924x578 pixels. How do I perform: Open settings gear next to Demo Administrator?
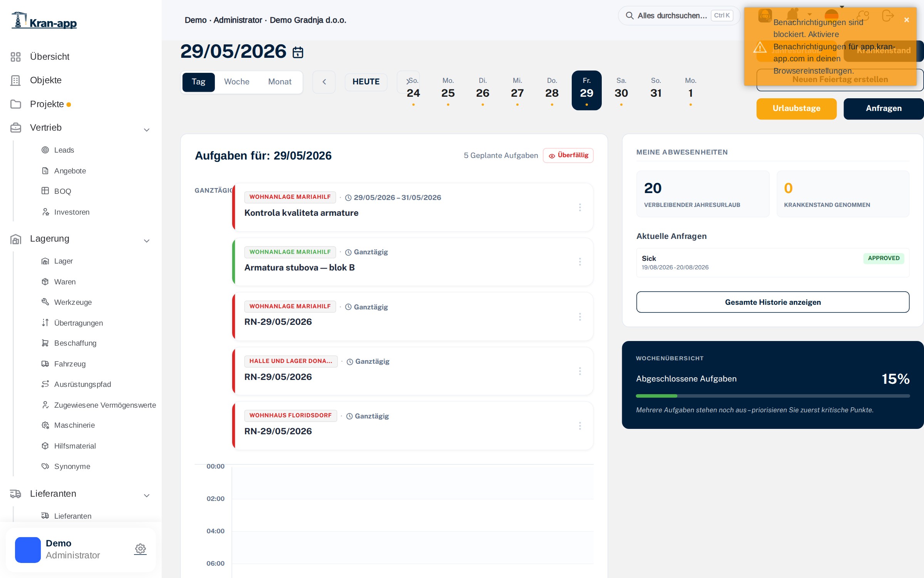click(x=141, y=549)
